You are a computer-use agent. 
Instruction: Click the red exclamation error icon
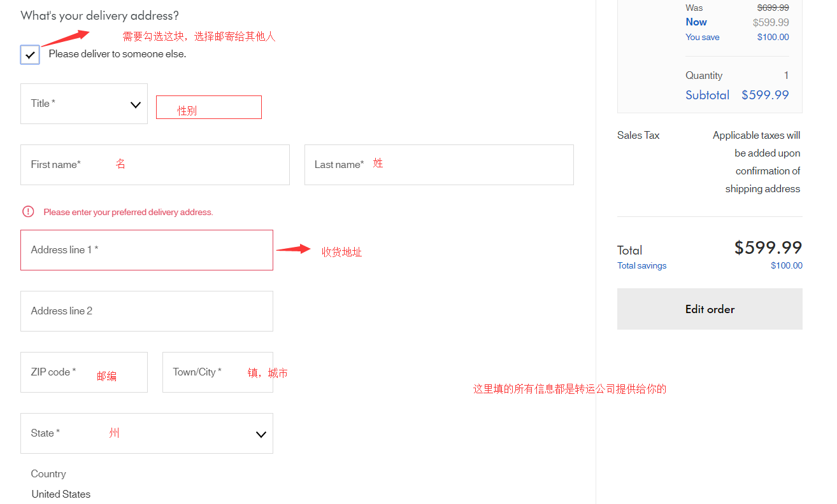click(x=28, y=211)
